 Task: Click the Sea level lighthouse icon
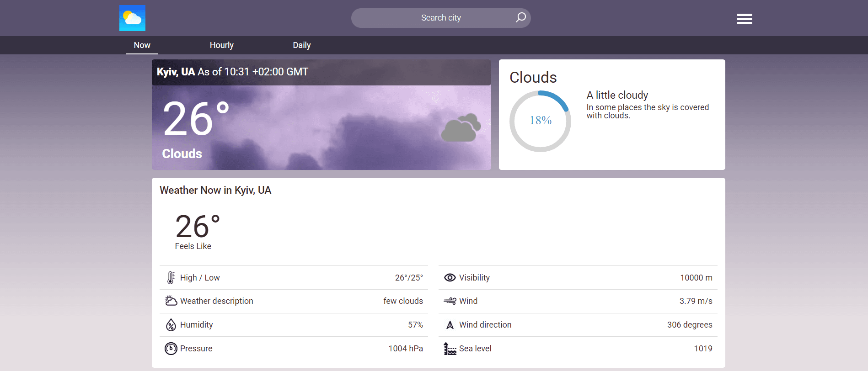pyautogui.click(x=450, y=349)
